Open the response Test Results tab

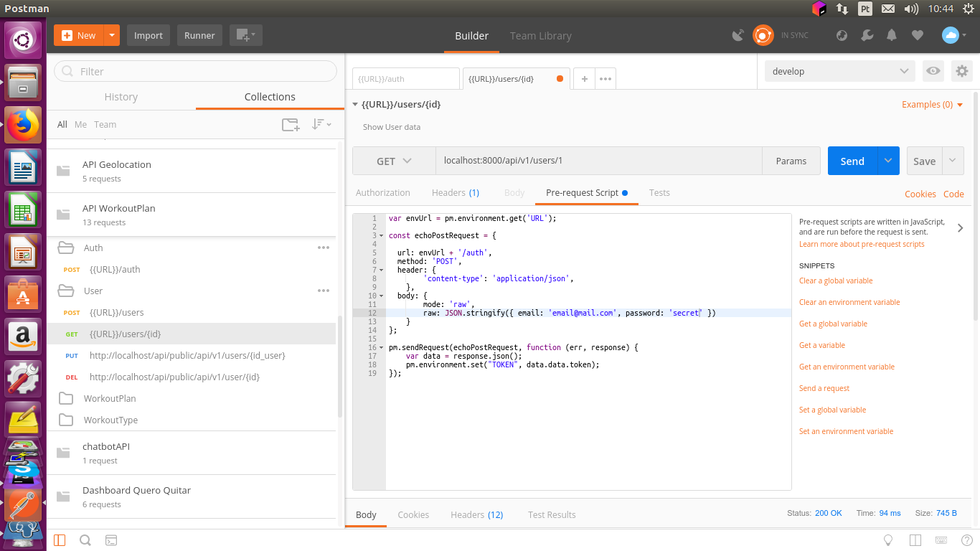click(x=552, y=514)
